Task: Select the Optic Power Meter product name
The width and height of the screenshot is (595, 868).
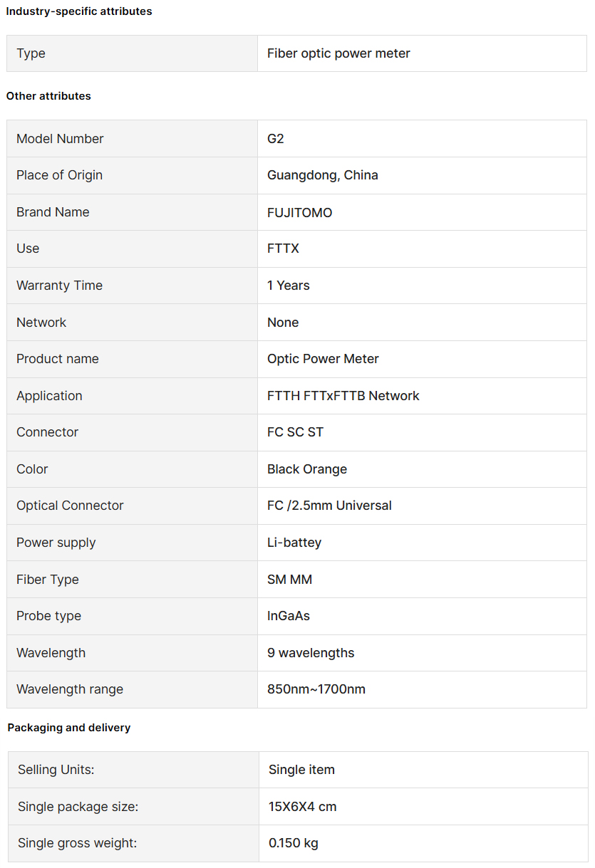Action: coord(323,359)
